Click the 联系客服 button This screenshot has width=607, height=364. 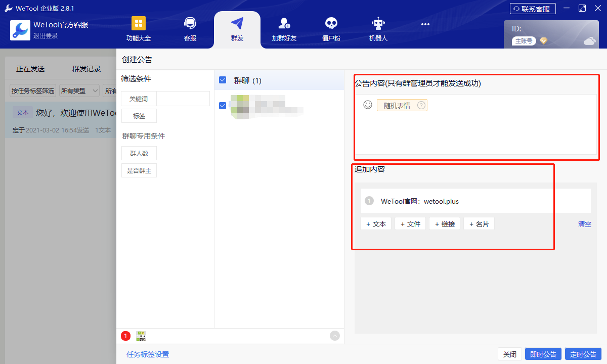pyautogui.click(x=533, y=9)
